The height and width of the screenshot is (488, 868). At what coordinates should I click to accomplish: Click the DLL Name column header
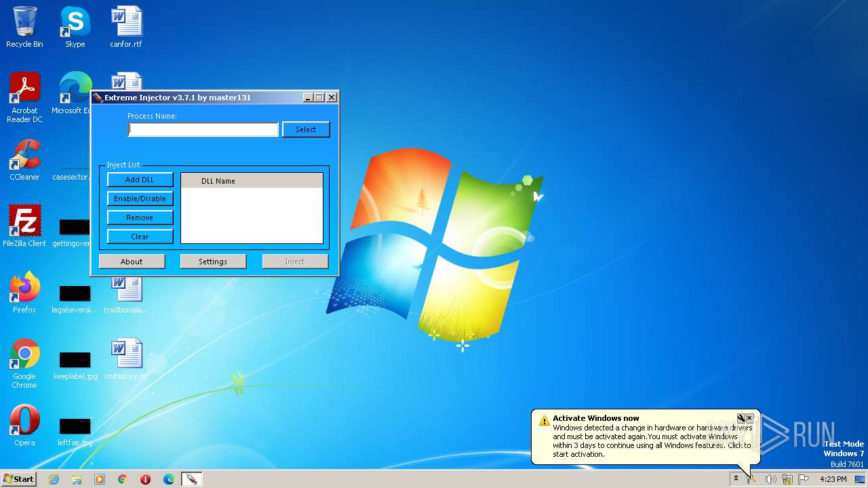pyautogui.click(x=252, y=181)
